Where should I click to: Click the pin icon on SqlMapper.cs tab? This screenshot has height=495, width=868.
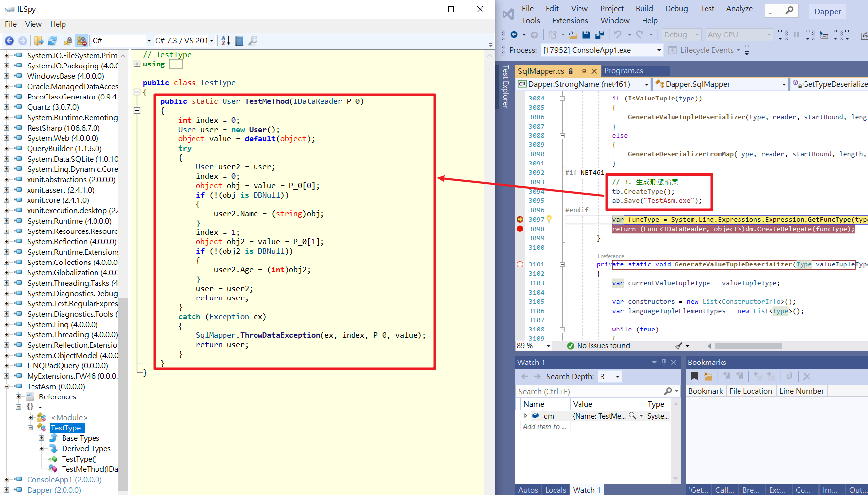tap(583, 71)
